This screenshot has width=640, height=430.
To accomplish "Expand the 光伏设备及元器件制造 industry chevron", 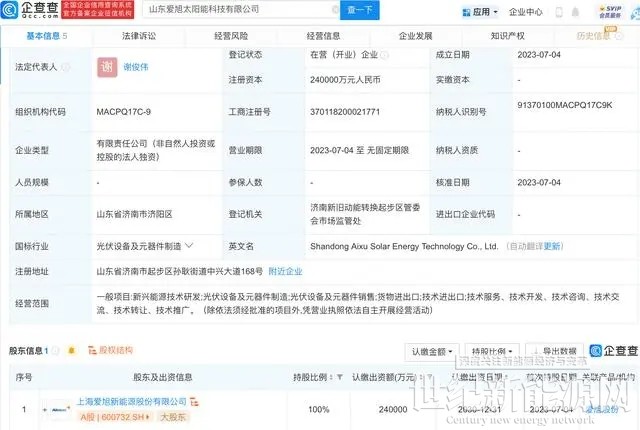I will click(191, 245).
